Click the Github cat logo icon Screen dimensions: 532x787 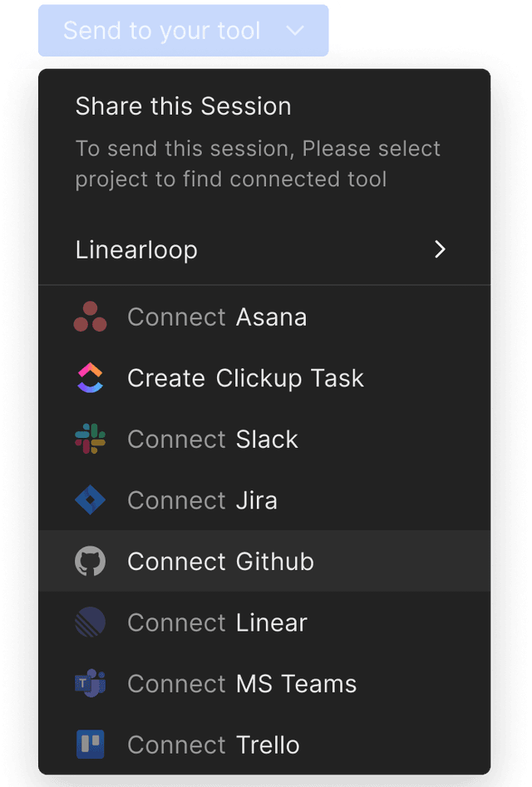(90, 561)
